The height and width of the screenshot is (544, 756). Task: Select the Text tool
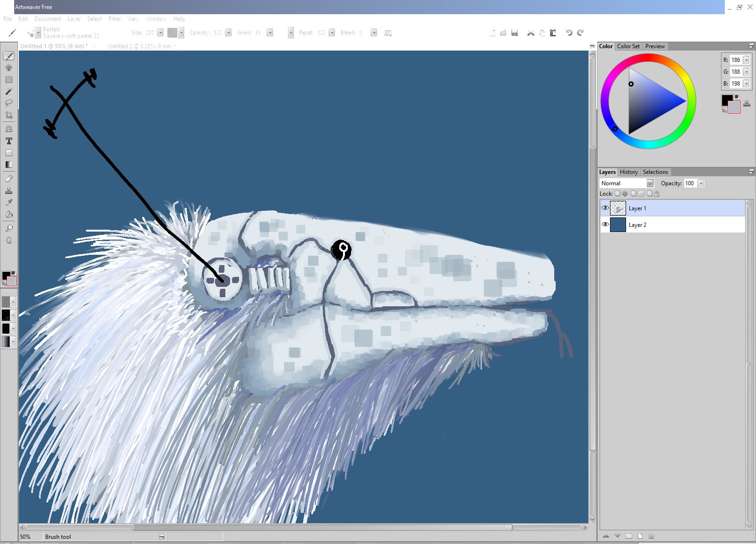pyautogui.click(x=9, y=141)
